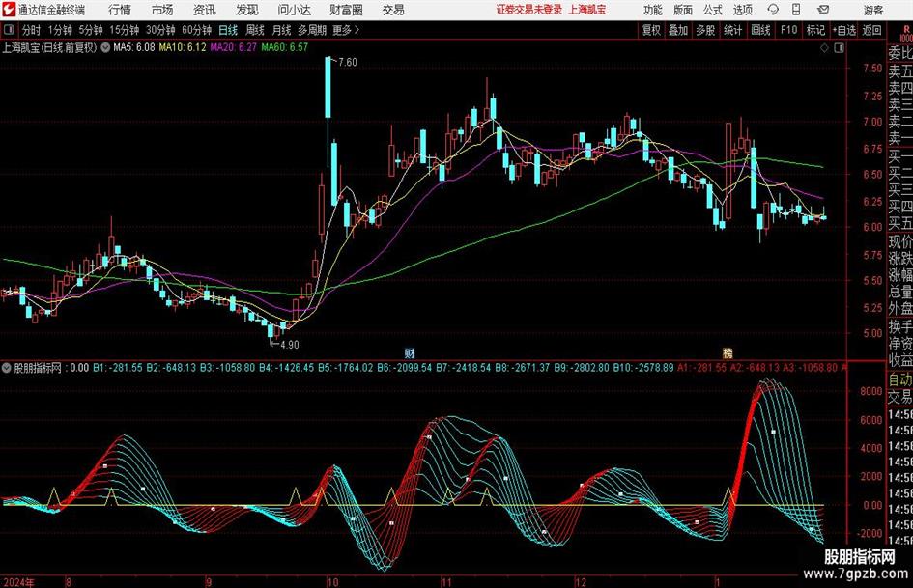Image resolution: width=913 pixels, height=588 pixels.
Task: Switch to 月线 monthly period
Action: point(282,30)
